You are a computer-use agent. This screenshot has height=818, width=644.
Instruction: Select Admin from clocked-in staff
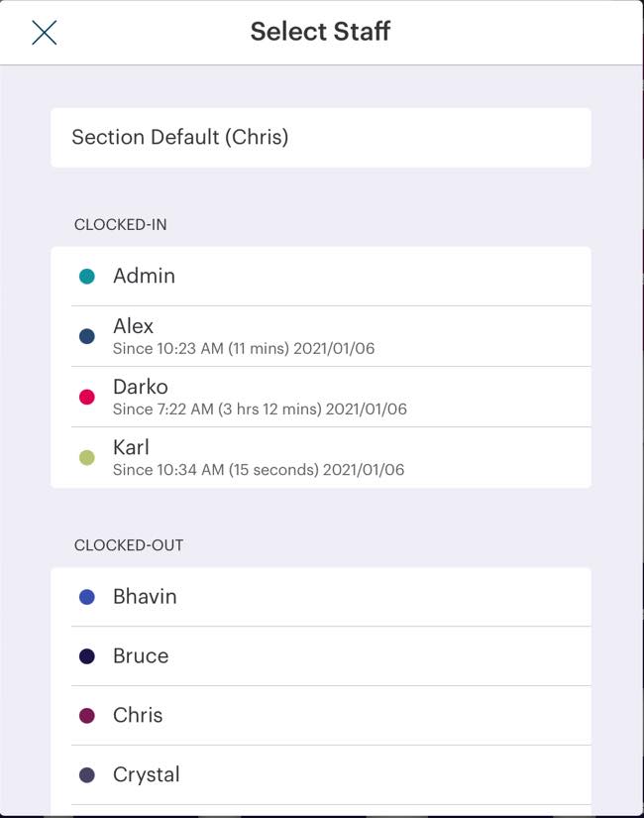pos(320,277)
